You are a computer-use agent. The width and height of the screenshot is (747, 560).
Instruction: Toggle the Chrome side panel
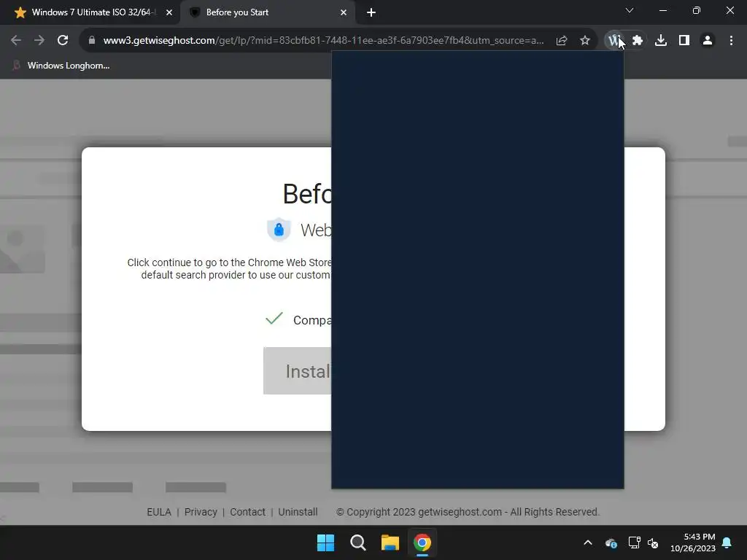tap(684, 41)
